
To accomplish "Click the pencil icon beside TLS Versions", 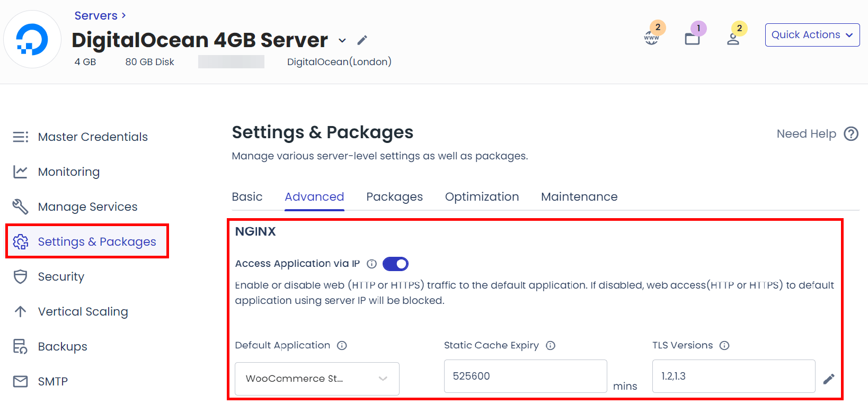I will point(829,379).
